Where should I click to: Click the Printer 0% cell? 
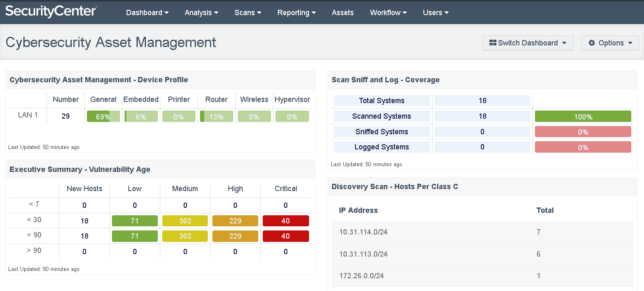(x=179, y=117)
